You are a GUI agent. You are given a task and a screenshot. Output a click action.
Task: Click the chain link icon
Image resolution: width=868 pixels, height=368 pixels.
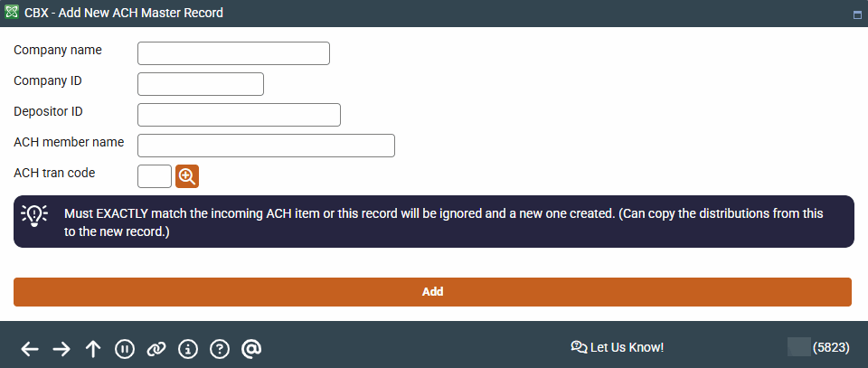156,349
